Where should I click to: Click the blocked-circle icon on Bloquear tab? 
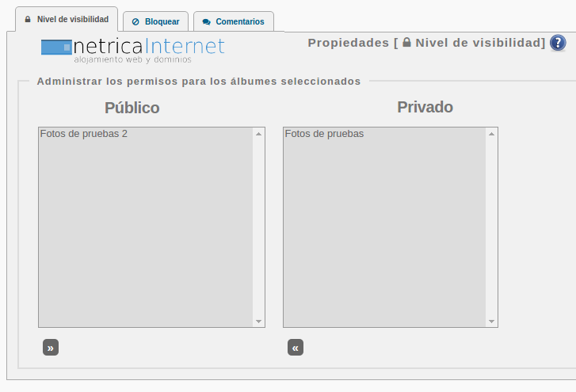(x=135, y=21)
